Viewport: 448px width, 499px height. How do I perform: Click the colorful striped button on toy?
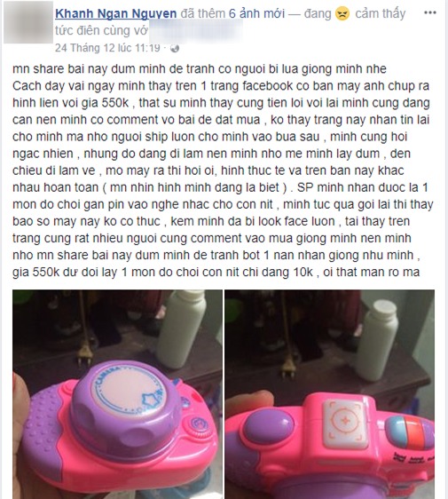(410, 430)
